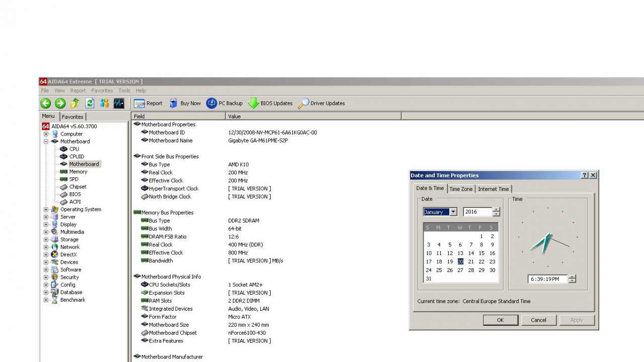Open the File menu
Screen dimensions: 644x362
[x=45, y=91]
